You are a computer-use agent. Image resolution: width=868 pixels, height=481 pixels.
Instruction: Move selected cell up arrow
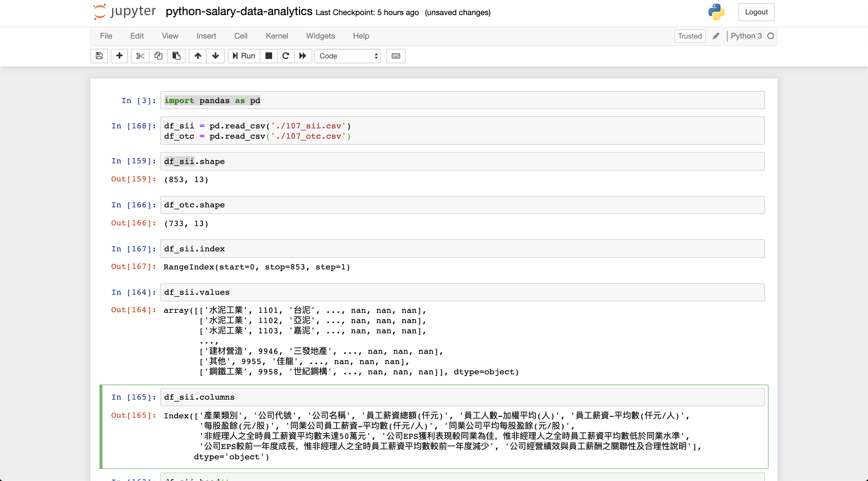(x=198, y=56)
